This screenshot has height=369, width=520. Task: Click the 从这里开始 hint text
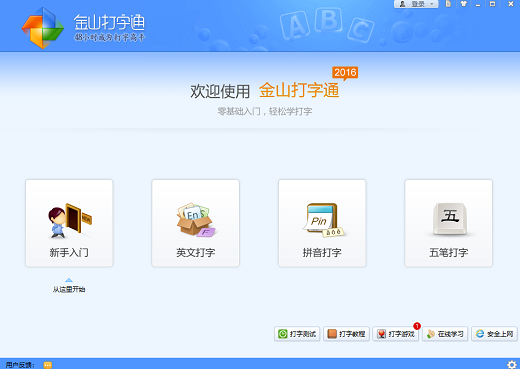[x=69, y=289]
